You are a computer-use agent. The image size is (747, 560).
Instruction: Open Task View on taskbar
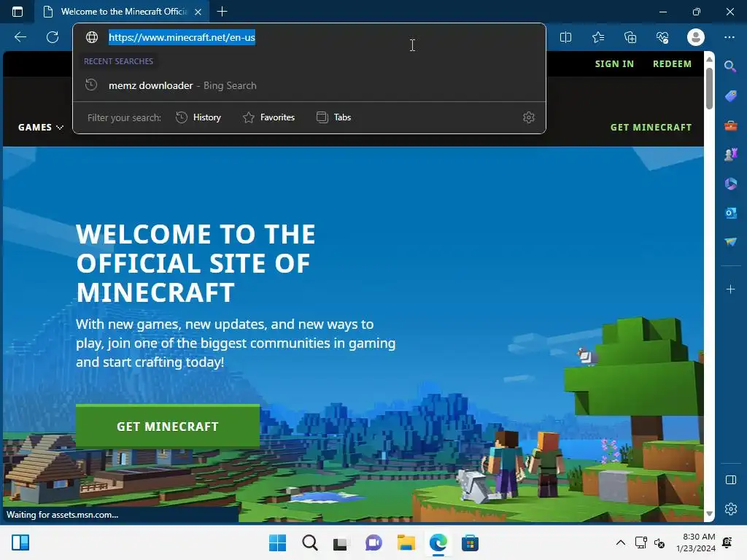(x=341, y=542)
